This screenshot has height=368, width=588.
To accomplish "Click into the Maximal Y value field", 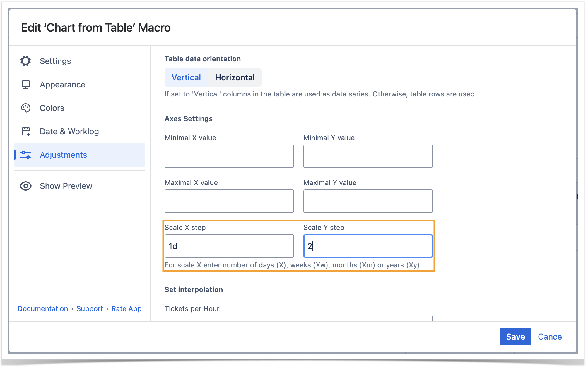I will (368, 201).
